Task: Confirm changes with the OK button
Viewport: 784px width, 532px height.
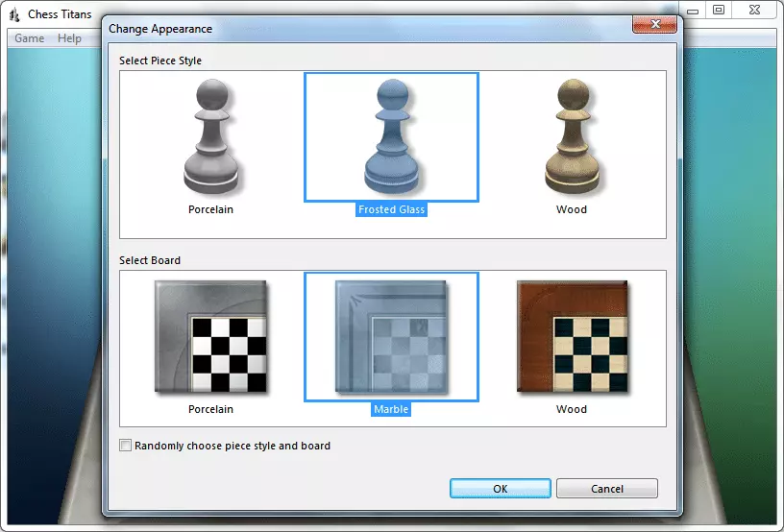Action: (x=500, y=489)
